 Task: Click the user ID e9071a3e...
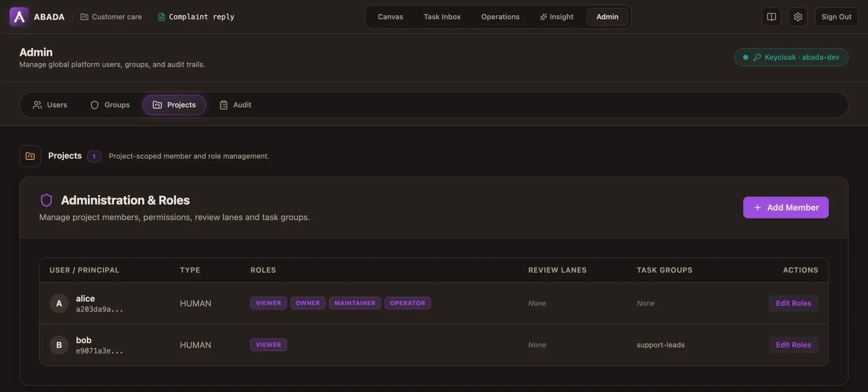[x=99, y=351]
